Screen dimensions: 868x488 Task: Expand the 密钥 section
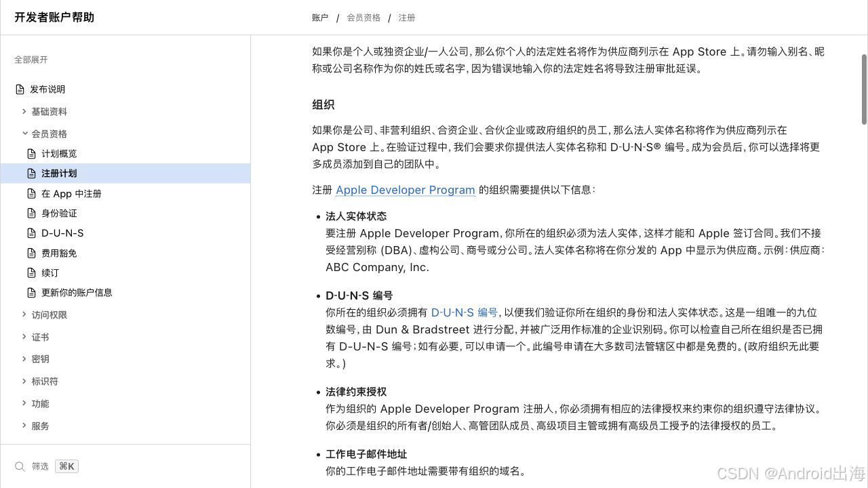pos(24,359)
